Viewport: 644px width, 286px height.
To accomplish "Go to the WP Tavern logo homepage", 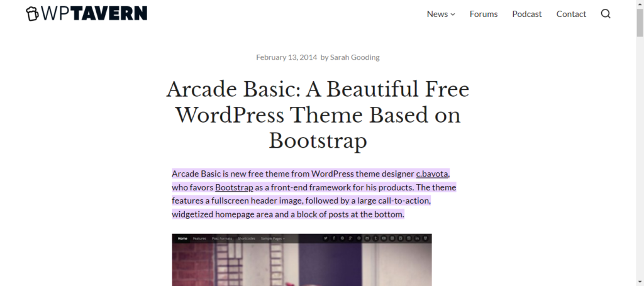I will (86, 14).
